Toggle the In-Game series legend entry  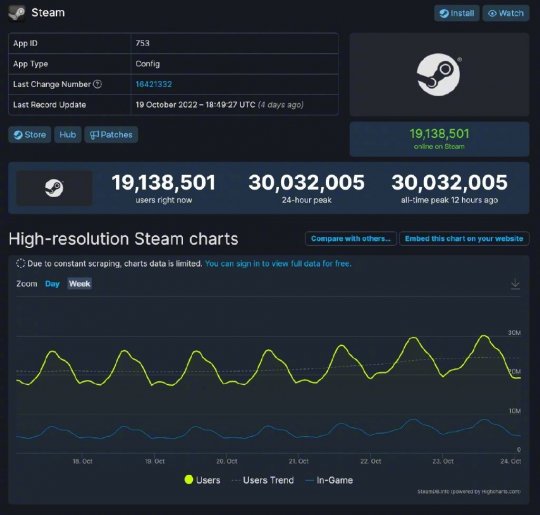[x=330, y=480]
